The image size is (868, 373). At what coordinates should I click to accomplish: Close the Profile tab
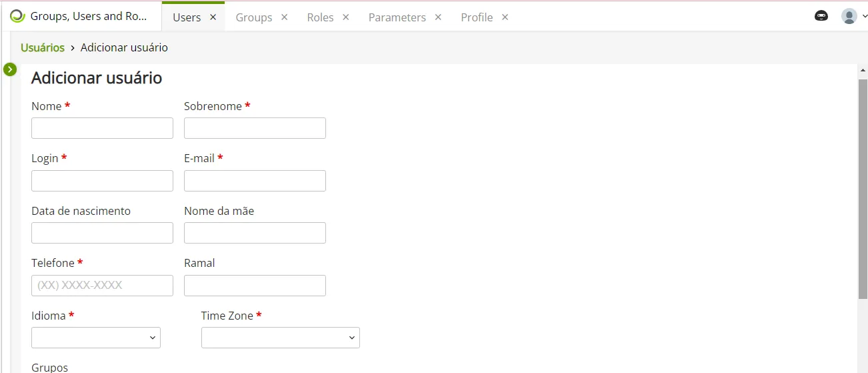[x=505, y=17]
